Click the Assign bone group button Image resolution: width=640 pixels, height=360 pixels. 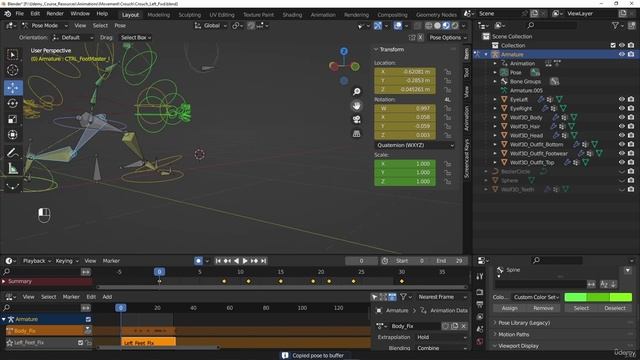tap(509, 308)
